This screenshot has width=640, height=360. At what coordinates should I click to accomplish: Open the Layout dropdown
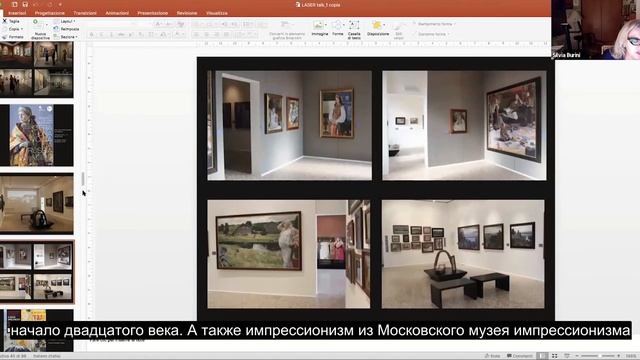click(x=65, y=21)
